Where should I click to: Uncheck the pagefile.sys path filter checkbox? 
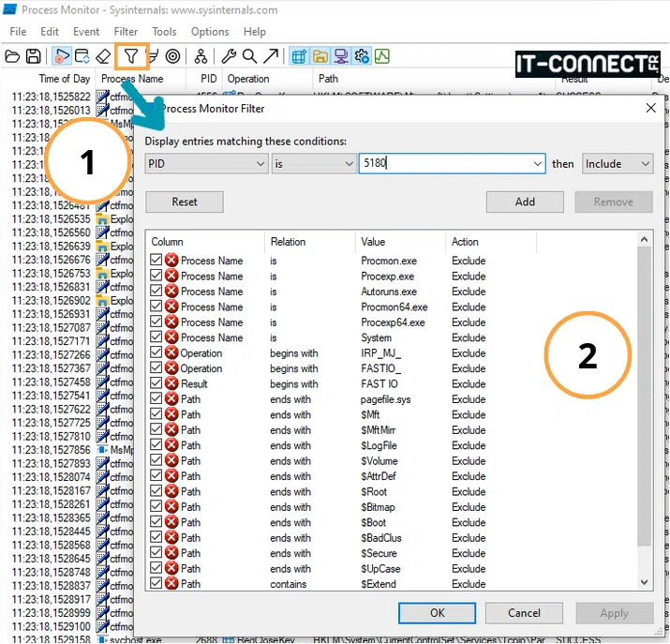(x=156, y=399)
